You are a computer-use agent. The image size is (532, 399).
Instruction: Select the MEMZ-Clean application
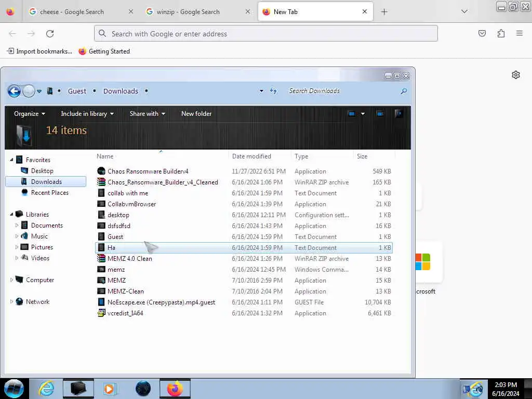(x=126, y=291)
